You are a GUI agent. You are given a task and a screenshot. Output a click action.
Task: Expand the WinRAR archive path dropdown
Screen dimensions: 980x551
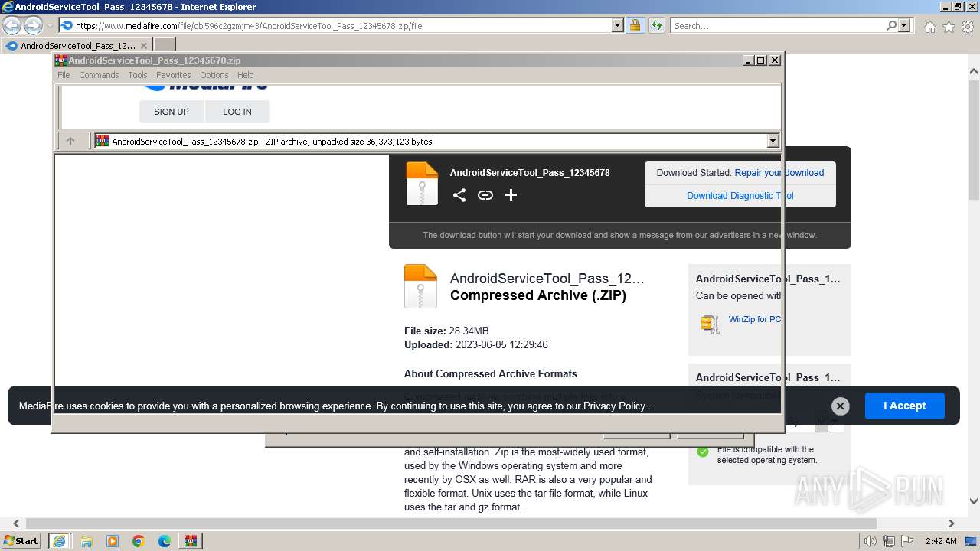773,141
